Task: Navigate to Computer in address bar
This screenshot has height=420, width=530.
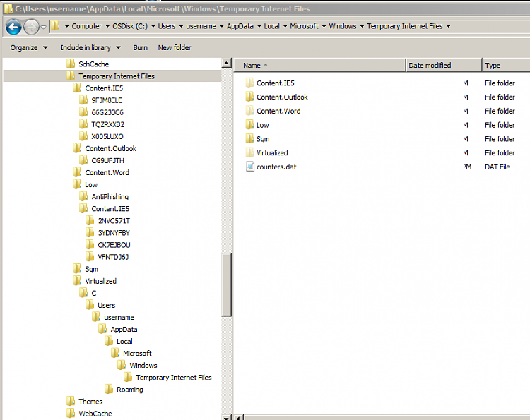Action: click(86, 26)
